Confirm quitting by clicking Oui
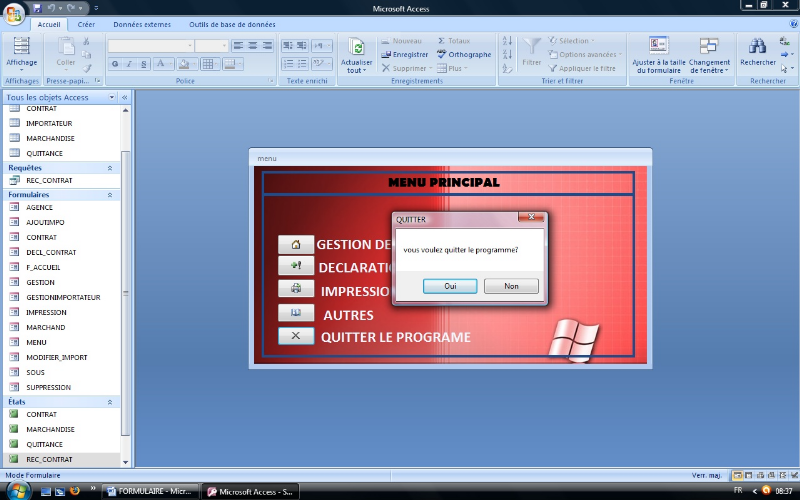The width and height of the screenshot is (800, 500). coord(452,286)
